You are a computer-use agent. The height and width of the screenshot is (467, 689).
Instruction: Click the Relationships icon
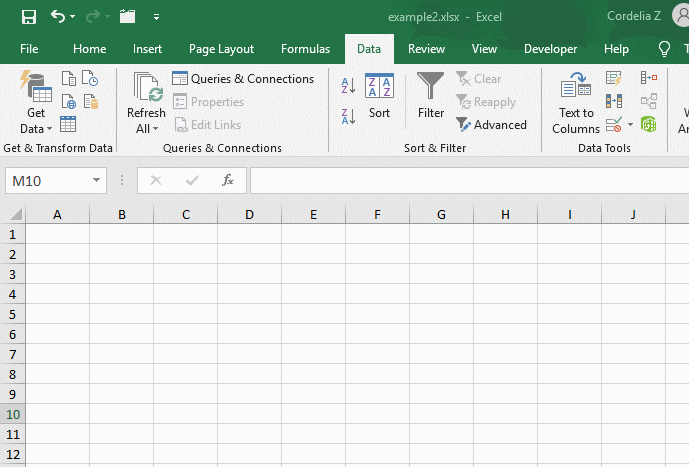click(x=649, y=101)
